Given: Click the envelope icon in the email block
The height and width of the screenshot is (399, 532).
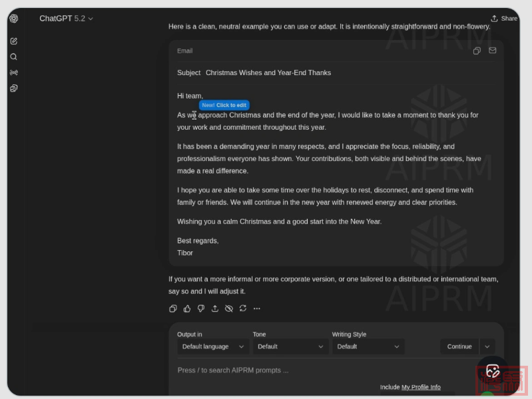Looking at the screenshot, I should click(493, 51).
